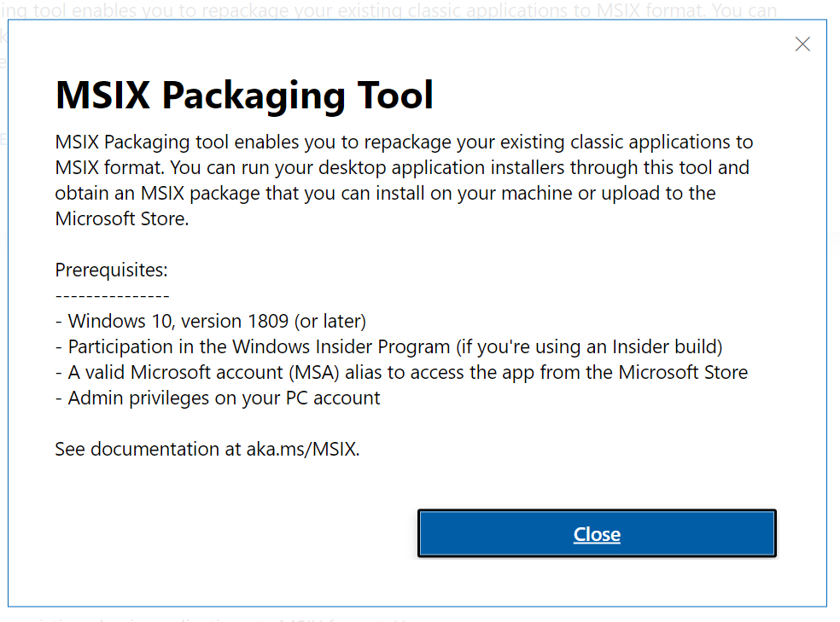Click the X icon at dialog top-right
The image size is (840, 622).
802,44
